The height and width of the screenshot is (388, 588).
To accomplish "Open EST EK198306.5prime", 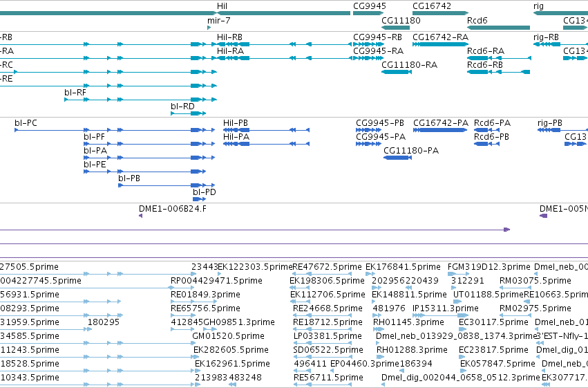I will tap(327, 281).
